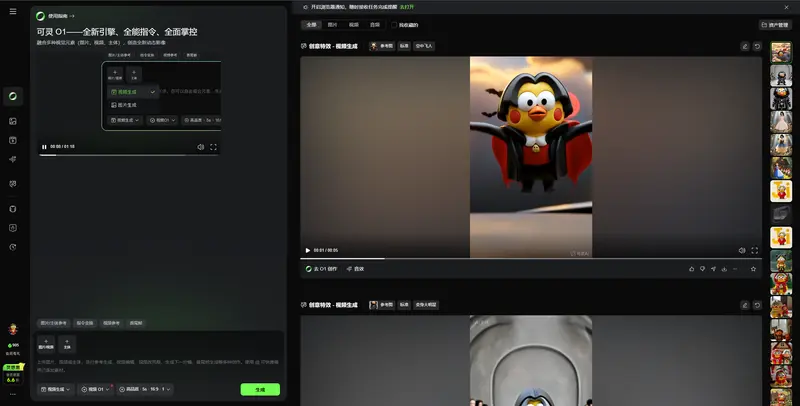This screenshot has width=800, height=406.
Task: Dislike the vampire duck video with thumbs down
Action: (x=702, y=268)
